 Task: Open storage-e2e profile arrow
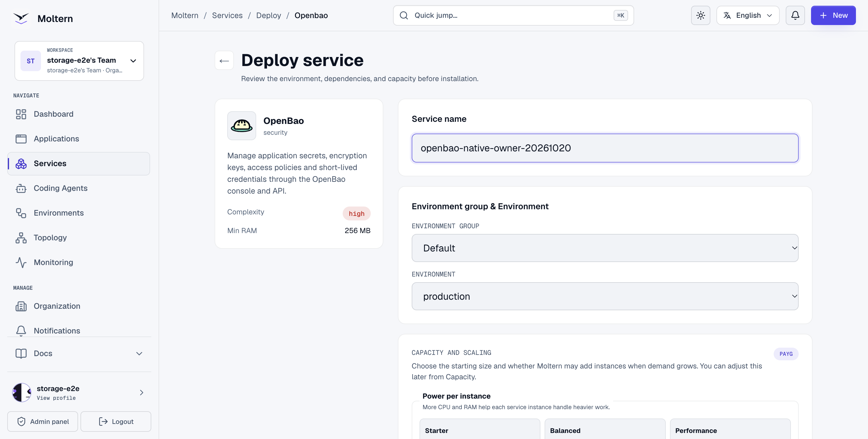[x=142, y=393]
